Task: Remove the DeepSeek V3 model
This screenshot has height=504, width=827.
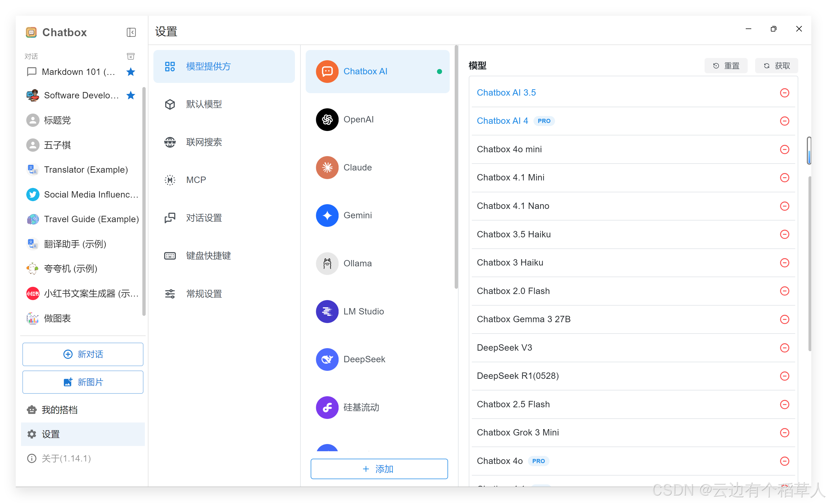Action: coord(784,348)
